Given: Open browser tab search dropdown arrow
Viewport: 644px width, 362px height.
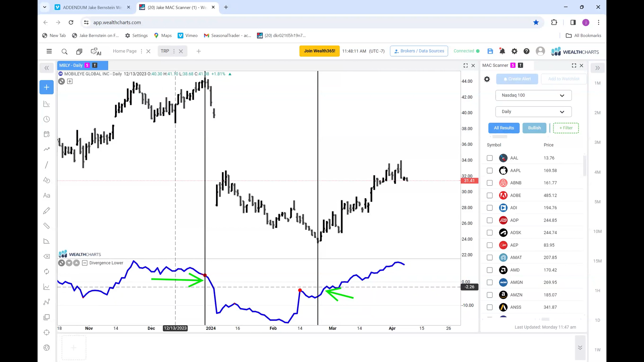Looking at the screenshot, I should tap(44, 7).
